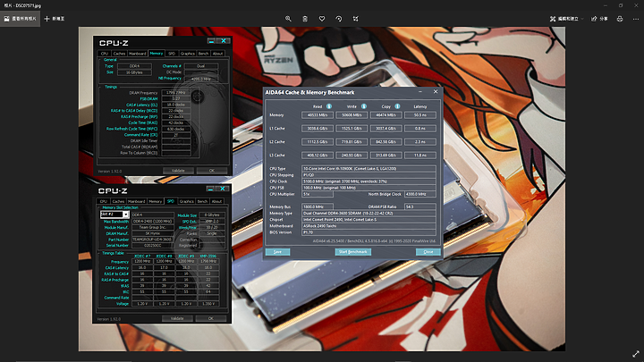Click Validate in lower CPU-Z SPD window

point(177,318)
